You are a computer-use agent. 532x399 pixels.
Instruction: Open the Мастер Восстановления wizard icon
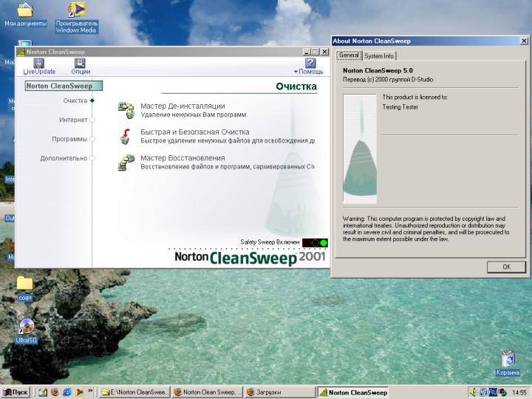(x=125, y=162)
